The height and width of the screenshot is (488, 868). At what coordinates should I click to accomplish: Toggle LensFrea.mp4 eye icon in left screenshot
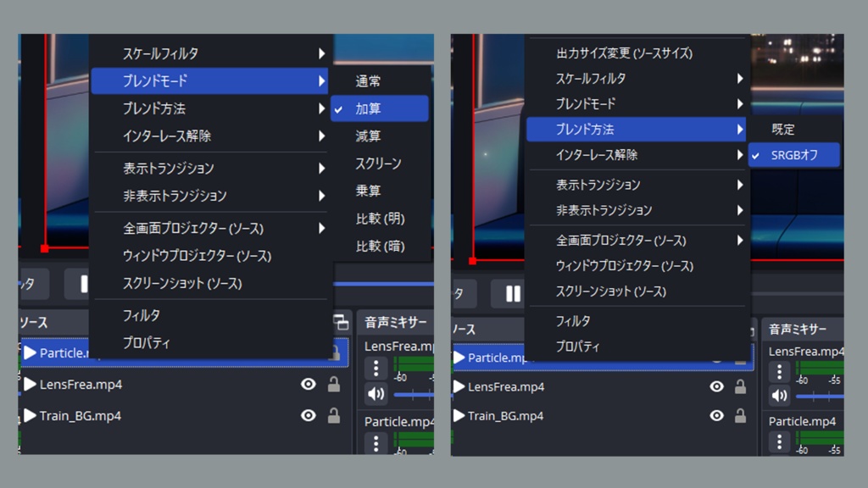(309, 384)
